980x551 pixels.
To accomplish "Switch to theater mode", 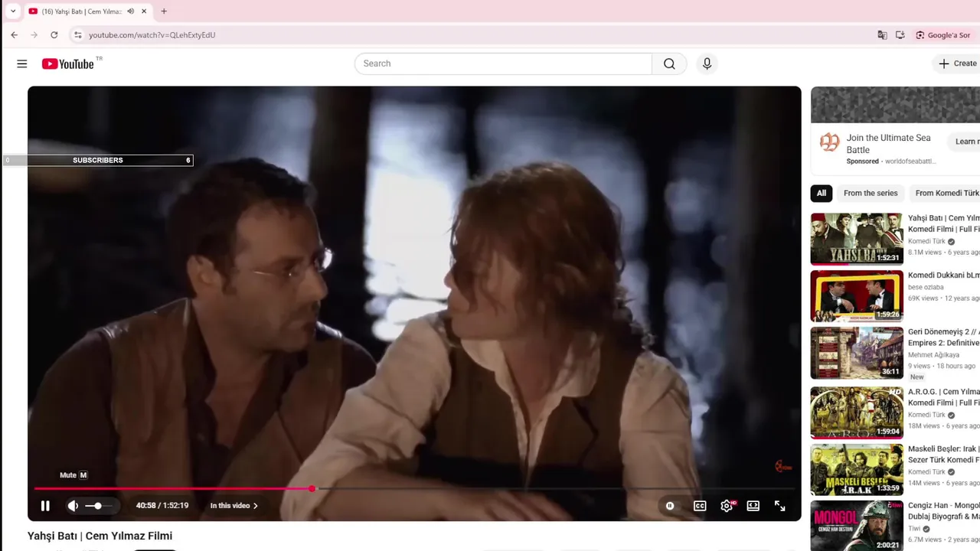I will tap(753, 506).
